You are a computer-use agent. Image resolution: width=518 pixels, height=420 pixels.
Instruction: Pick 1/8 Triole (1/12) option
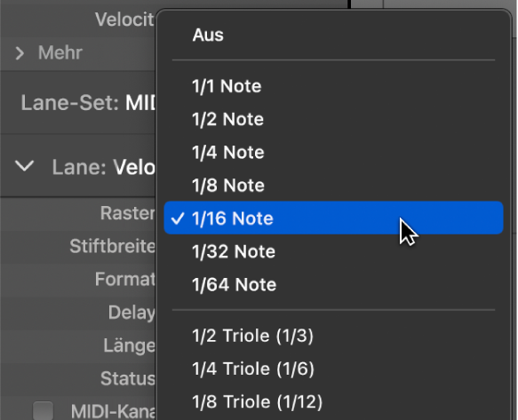click(x=333, y=402)
